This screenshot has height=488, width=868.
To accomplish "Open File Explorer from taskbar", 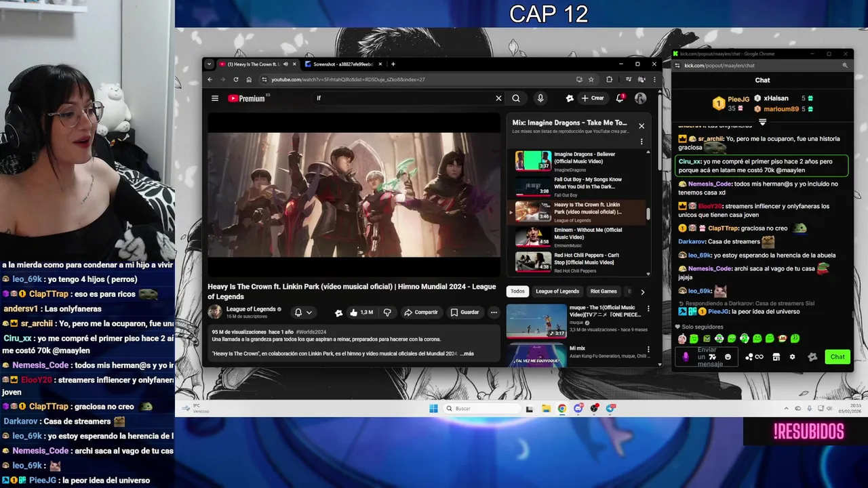I will click(546, 409).
